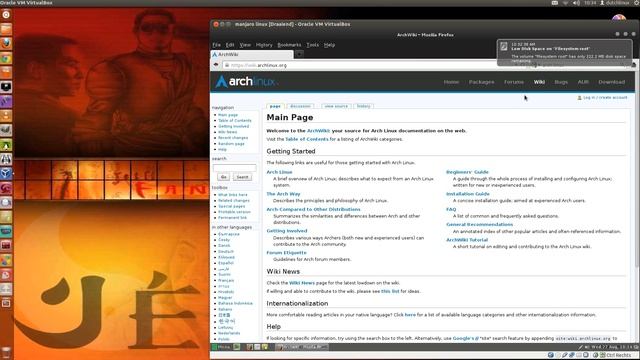Go to Bugs in Arch navbar
Screen dimensions: 640x360
561,82
